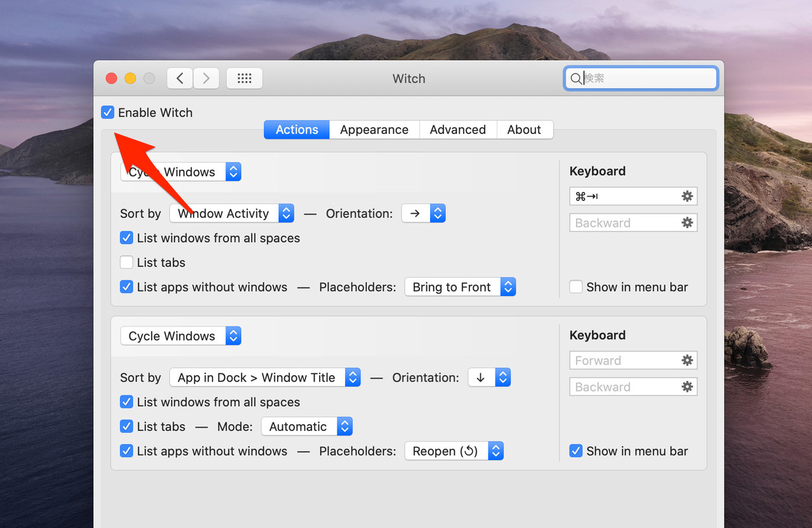The width and height of the screenshot is (812, 528).
Task: Disable the Enable Witch checkbox
Action: [108, 113]
